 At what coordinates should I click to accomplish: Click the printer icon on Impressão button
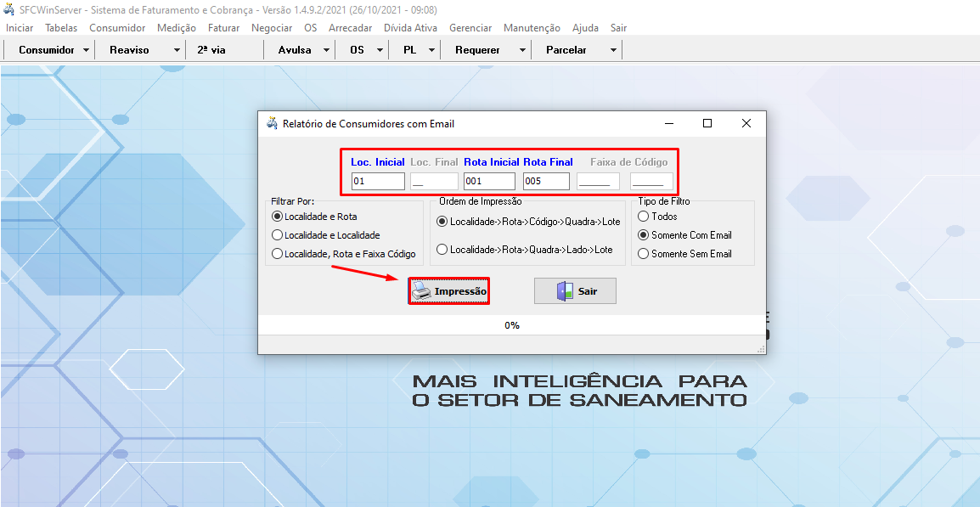coord(422,290)
